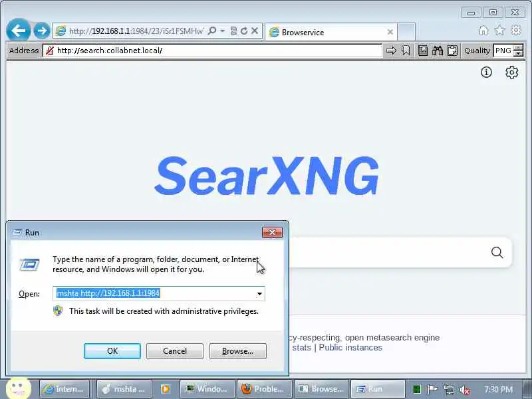Viewport: 532px width, 399px height.
Task: Click the SearXNG search input box
Action: 387,253
